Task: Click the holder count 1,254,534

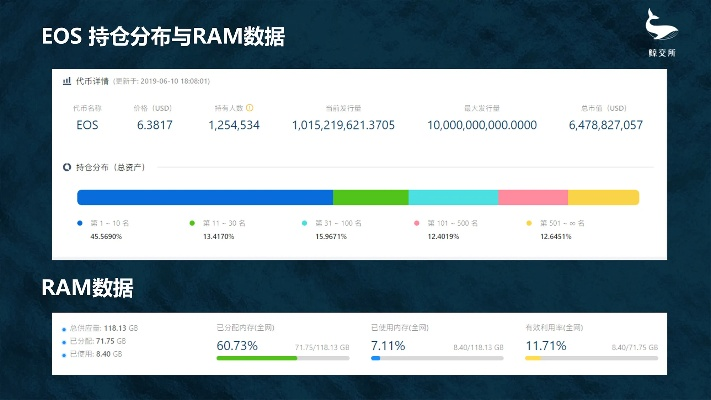Action: click(x=234, y=125)
